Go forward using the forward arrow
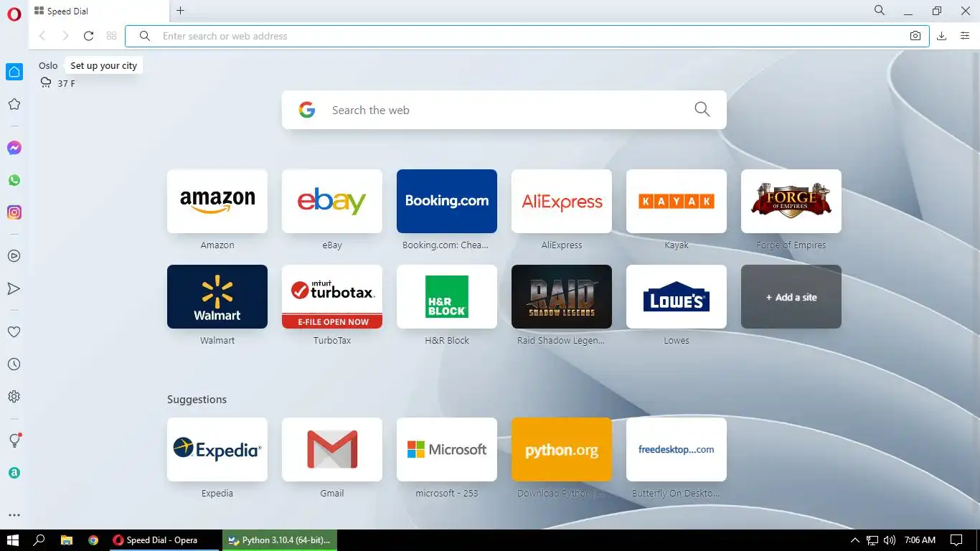The image size is (980, 551). click(x=65, y=36)
